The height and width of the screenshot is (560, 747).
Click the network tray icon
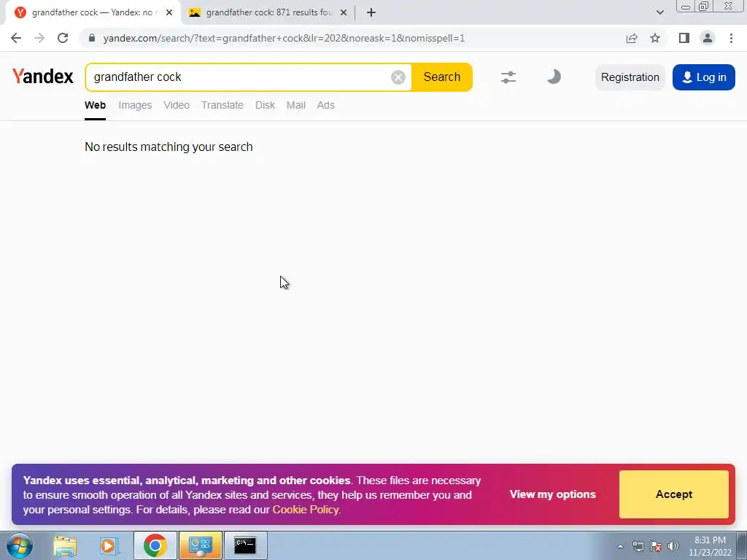(x=638, y=546)
